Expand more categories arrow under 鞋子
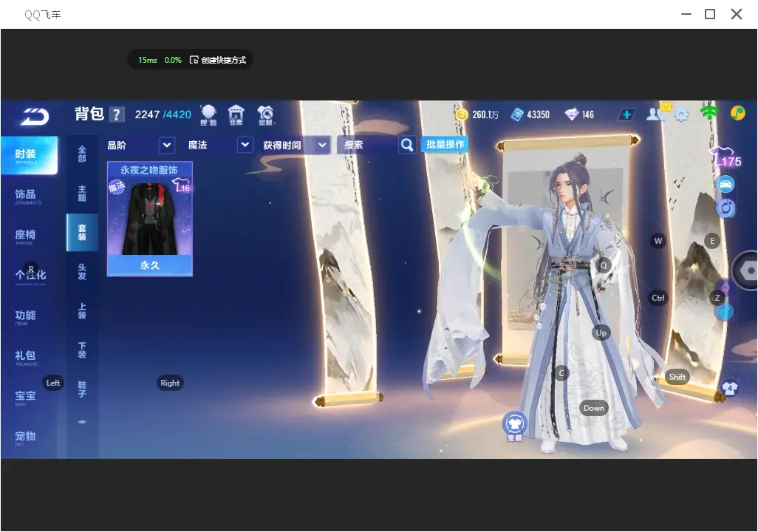This screenshot has width=758, height=532. pyautogui.click(x=82, y=422)
